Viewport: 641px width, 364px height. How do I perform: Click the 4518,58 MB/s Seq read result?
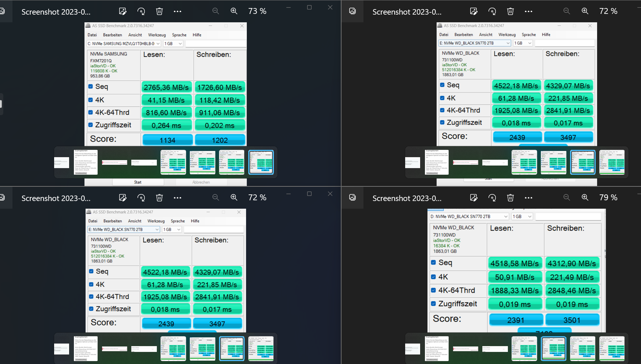[515, 263]
